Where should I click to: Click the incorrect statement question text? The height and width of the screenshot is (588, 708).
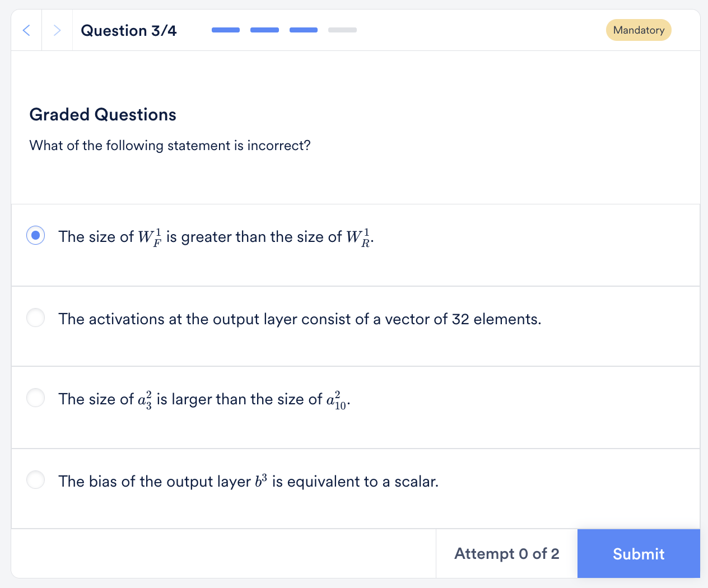[x=170, y=145]
